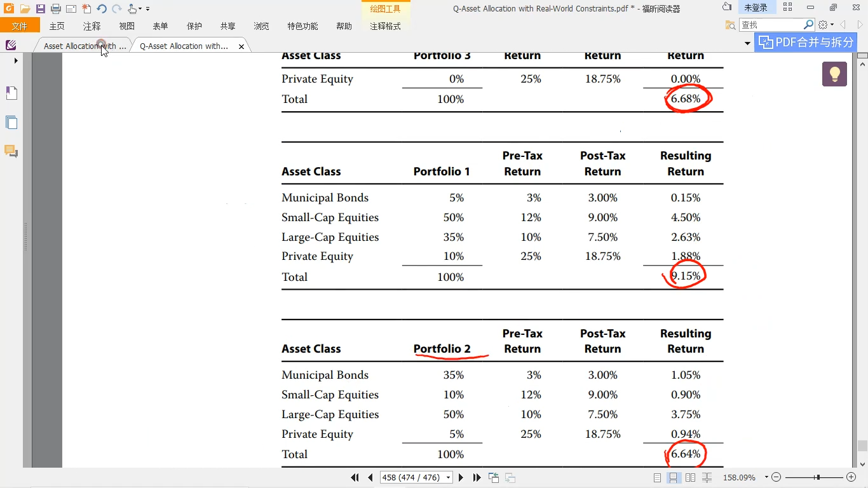Viewport: 868px width, 488px height.
Task: Click the magnifier search button
Action: (x=808, y=25)
